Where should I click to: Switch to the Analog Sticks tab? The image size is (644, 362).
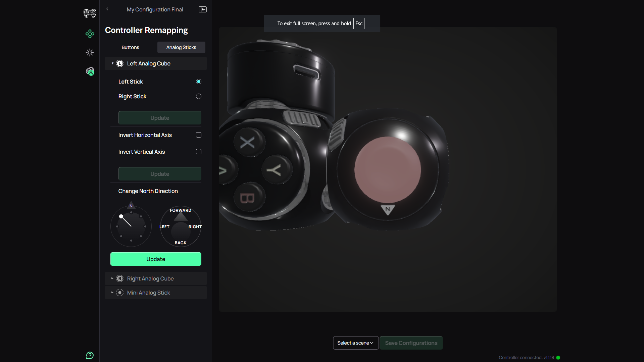(181, 47)
